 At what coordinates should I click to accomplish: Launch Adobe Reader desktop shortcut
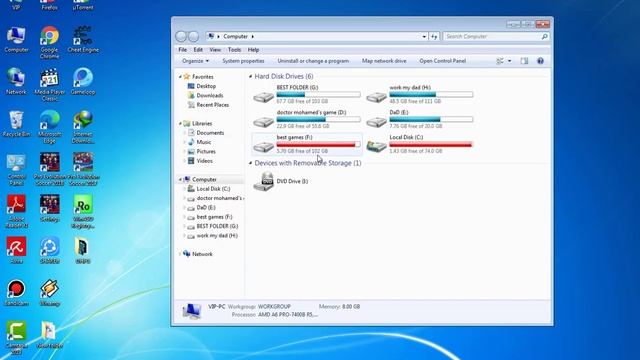point(16,211)
